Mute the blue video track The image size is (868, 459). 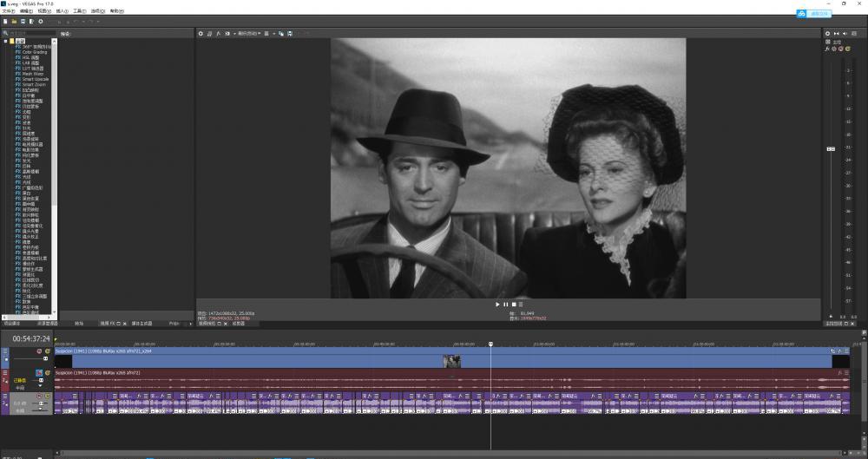tap(39, 351)
